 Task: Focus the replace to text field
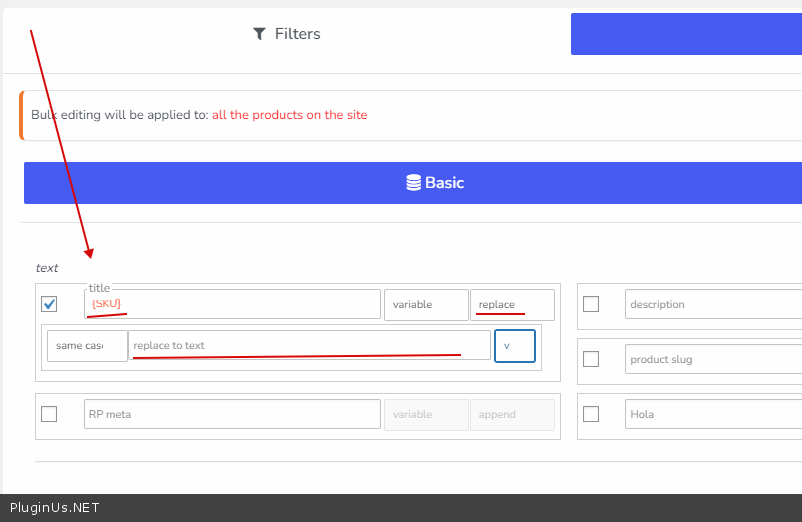pos(310,346)
